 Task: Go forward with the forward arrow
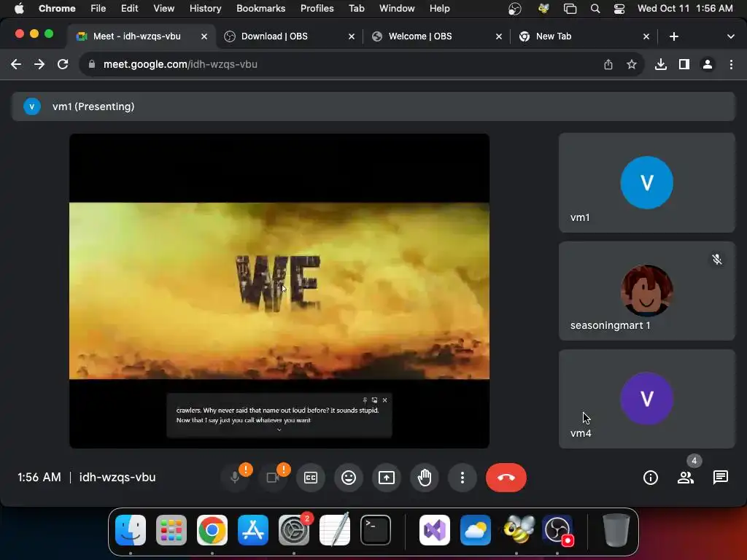tap(39, 64)
